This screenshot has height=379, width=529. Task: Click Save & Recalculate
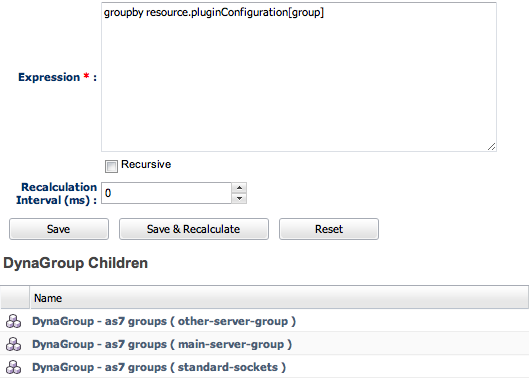coord(194,229)
